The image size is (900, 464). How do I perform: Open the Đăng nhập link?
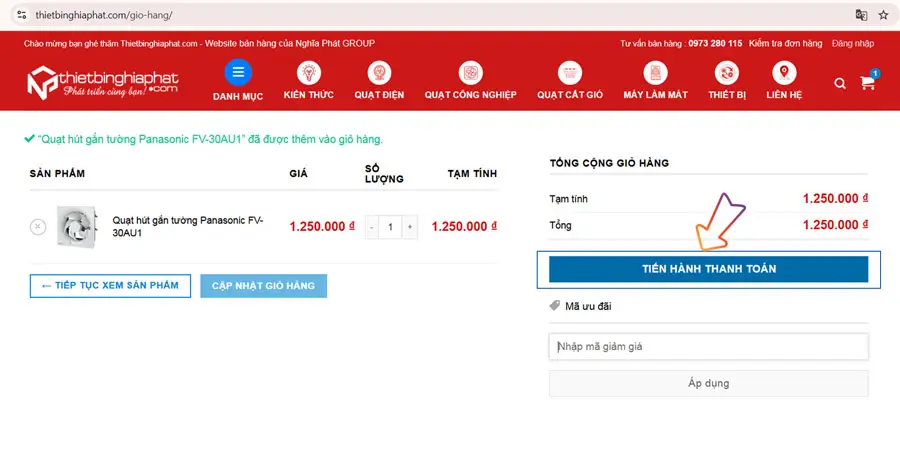(853, 43)
